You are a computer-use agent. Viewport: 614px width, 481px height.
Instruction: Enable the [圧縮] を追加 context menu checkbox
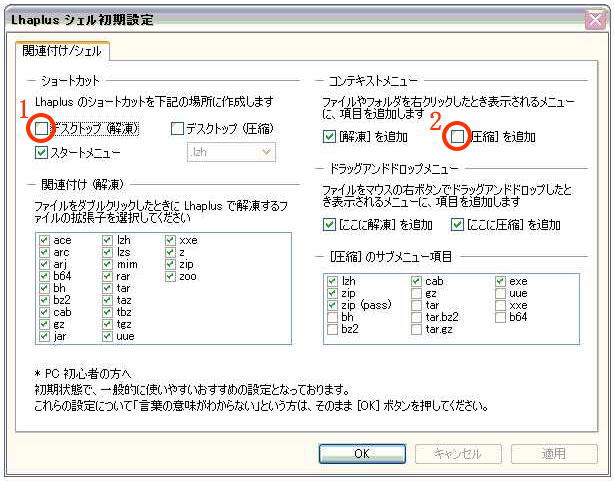[x=457, y=137]
